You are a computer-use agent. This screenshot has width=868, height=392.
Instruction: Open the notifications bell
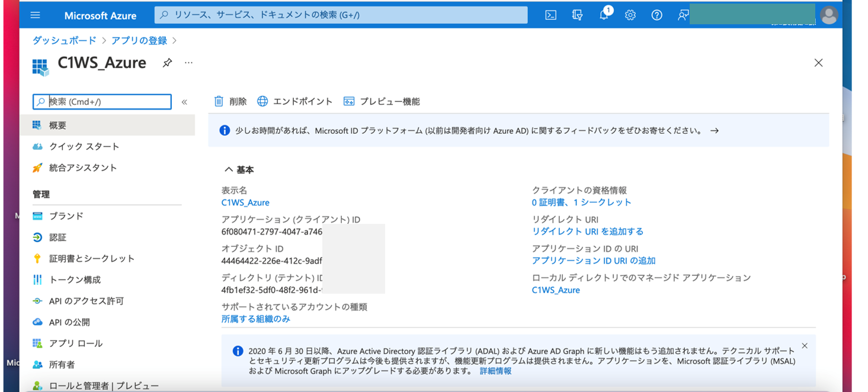[x=604, y=15]
